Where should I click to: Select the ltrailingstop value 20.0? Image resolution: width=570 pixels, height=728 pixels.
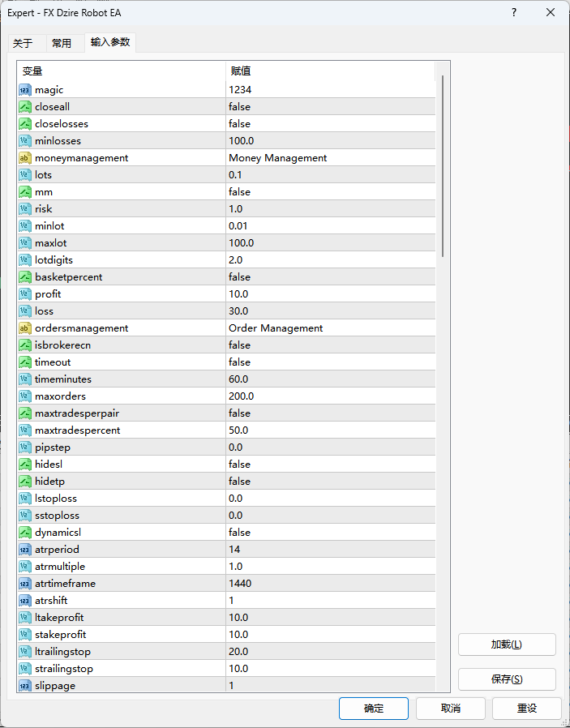[x=238, y=652]
